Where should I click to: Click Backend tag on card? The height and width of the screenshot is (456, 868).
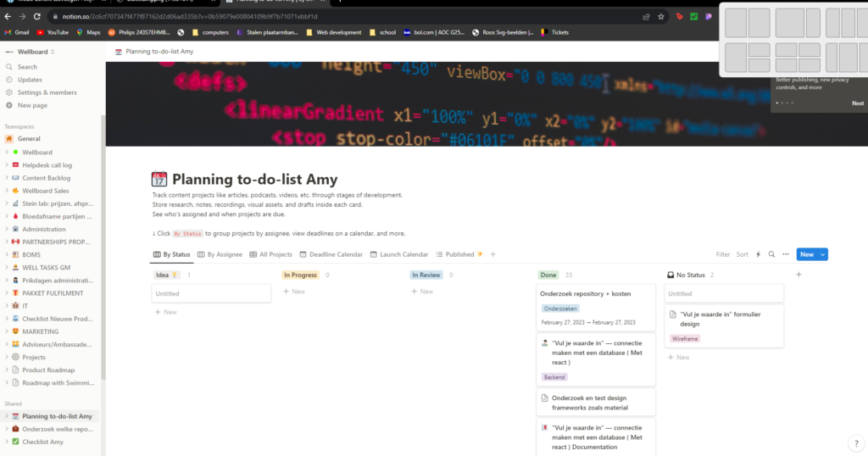coord(554,377)
